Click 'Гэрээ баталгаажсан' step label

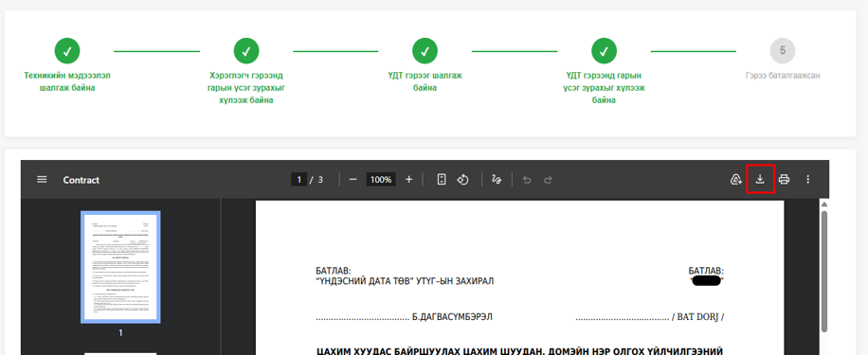click(x=783, y=75)
